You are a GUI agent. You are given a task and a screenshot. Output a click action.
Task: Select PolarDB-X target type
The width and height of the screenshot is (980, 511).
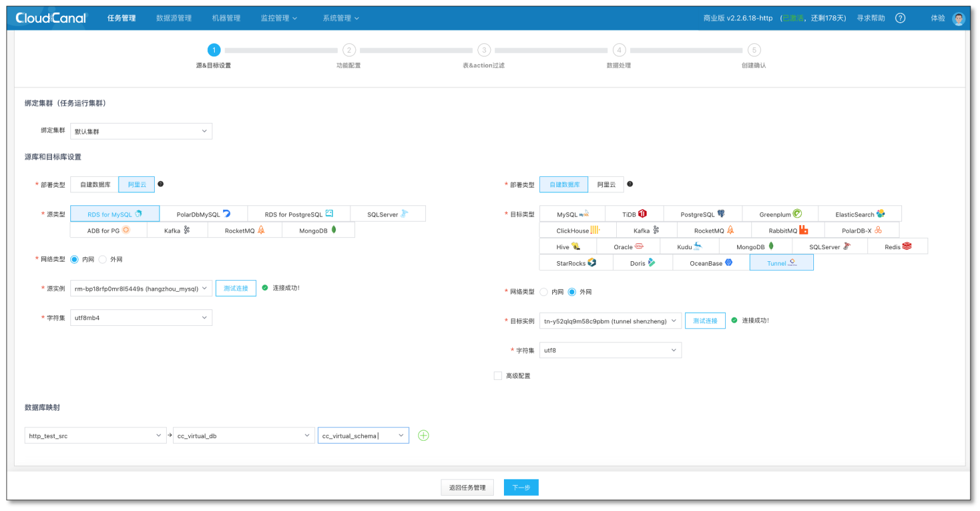pos(861,230)
